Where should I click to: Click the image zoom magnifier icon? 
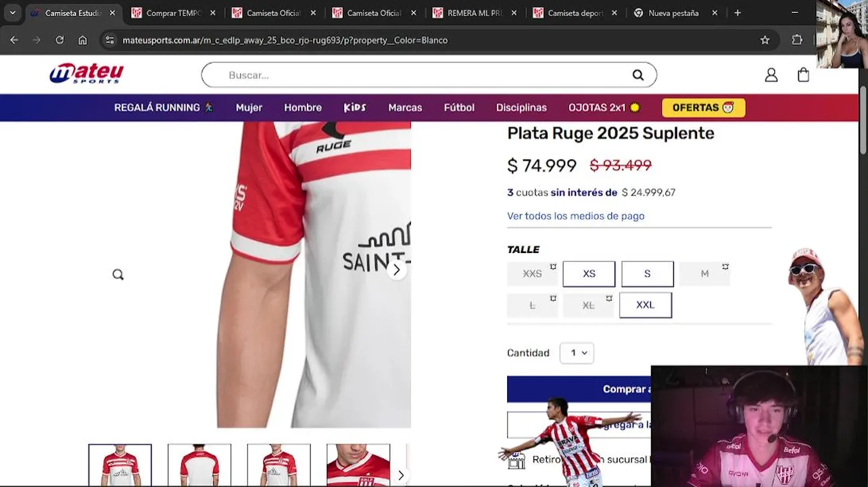point(118,274)
